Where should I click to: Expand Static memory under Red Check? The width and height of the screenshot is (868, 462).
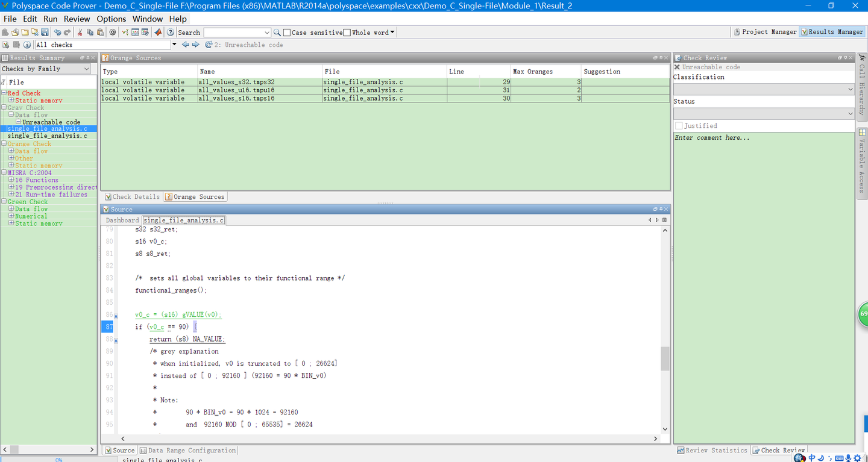pos(11,100)
